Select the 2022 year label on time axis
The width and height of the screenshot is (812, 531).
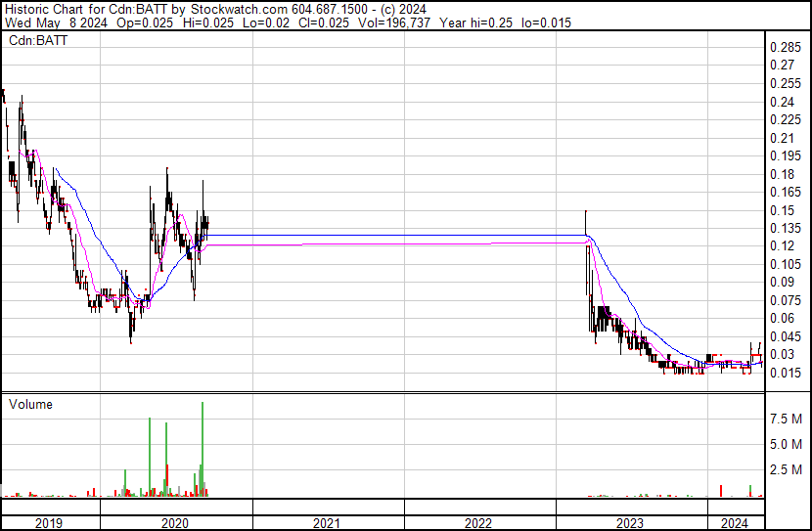479,523
